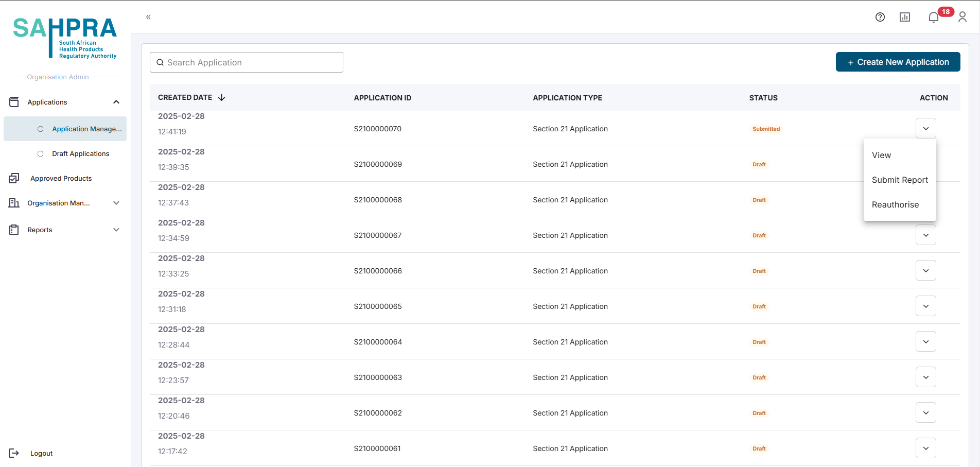Expand the Organisation Management section

[116, 203]
